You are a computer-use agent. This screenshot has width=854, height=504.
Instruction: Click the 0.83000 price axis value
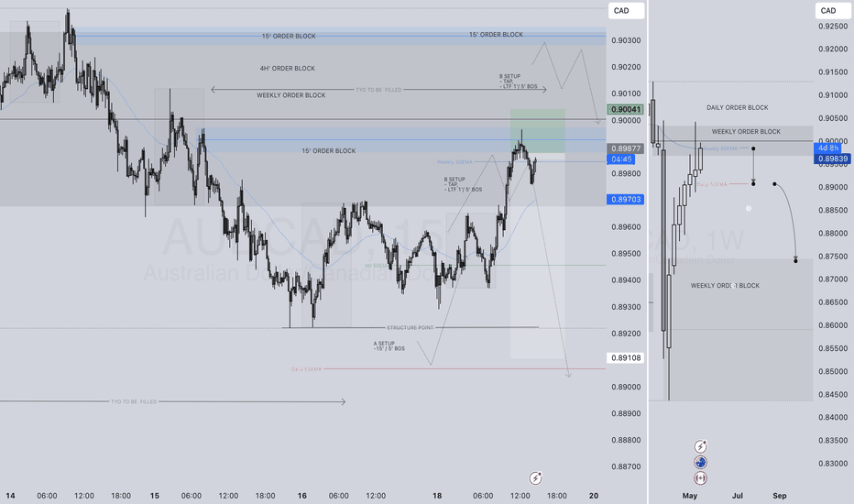tap(833, 464)
